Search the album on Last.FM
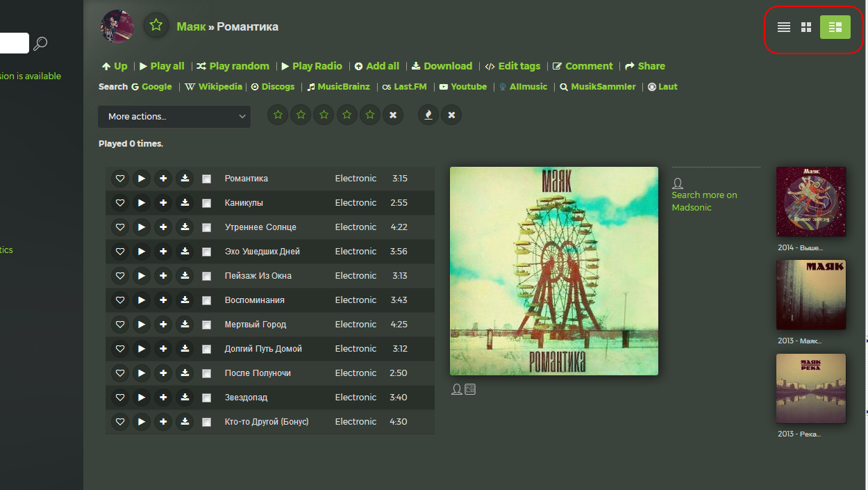868x490 pixels. (x=406, y=87)
